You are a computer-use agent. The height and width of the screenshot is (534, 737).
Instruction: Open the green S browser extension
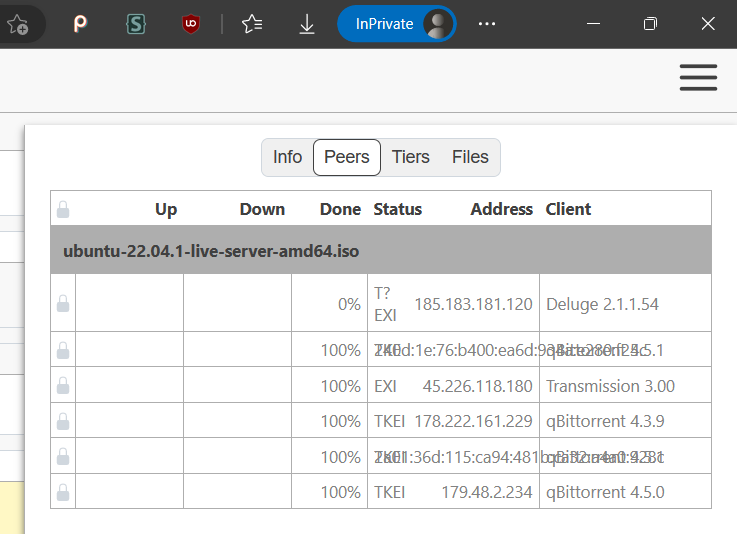click(136, 24)
